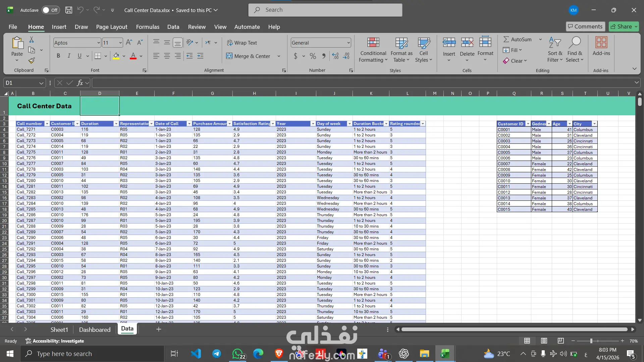Click the Comments button

[x=585, y=26]
